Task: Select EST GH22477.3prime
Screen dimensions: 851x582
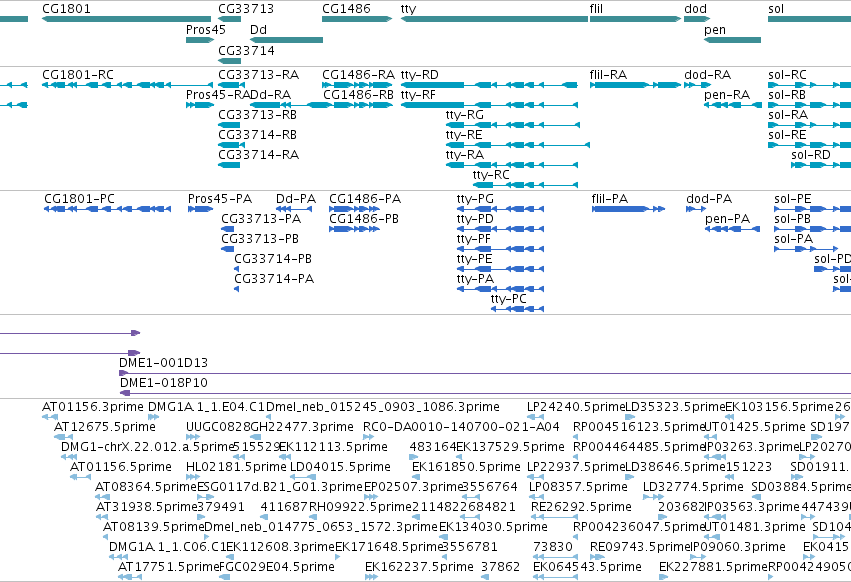Action: pos(255,437)
